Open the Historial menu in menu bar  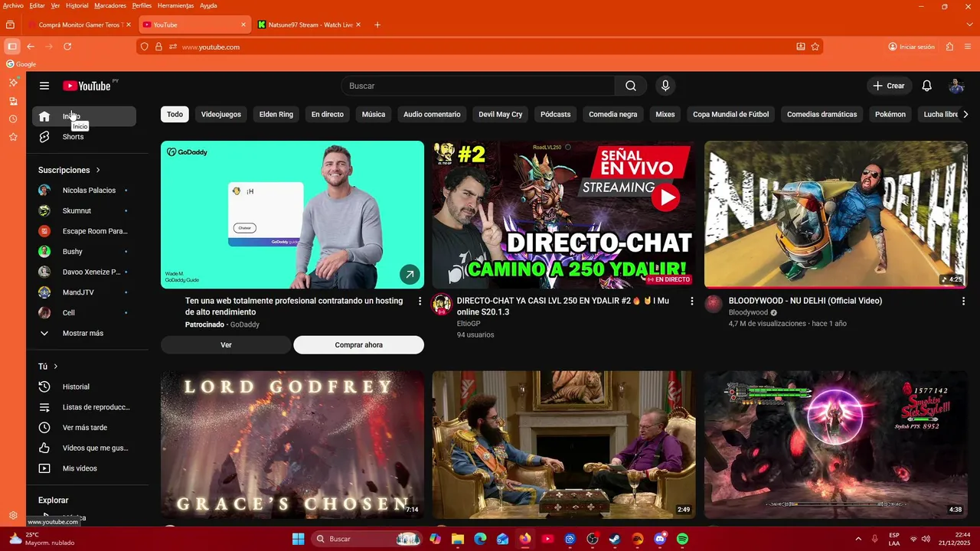tap(77, 5)
